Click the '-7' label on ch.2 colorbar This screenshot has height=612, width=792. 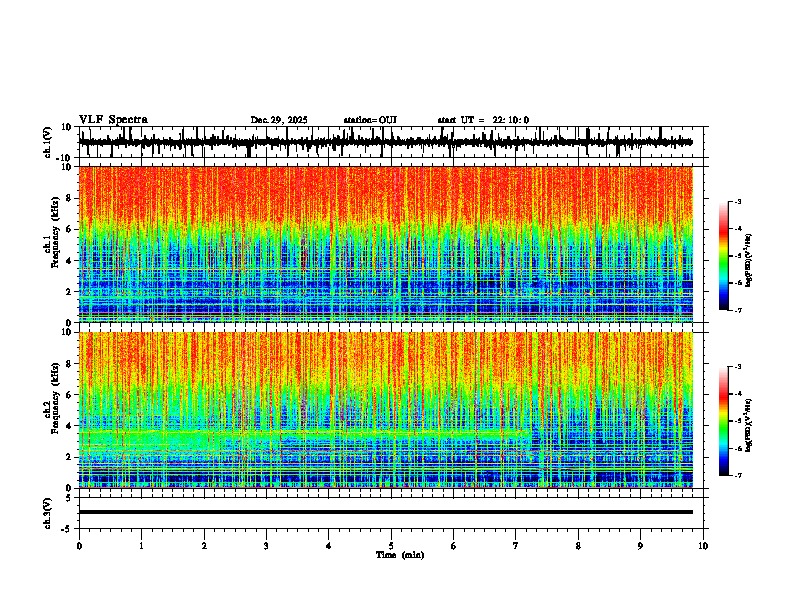point(737,475)
